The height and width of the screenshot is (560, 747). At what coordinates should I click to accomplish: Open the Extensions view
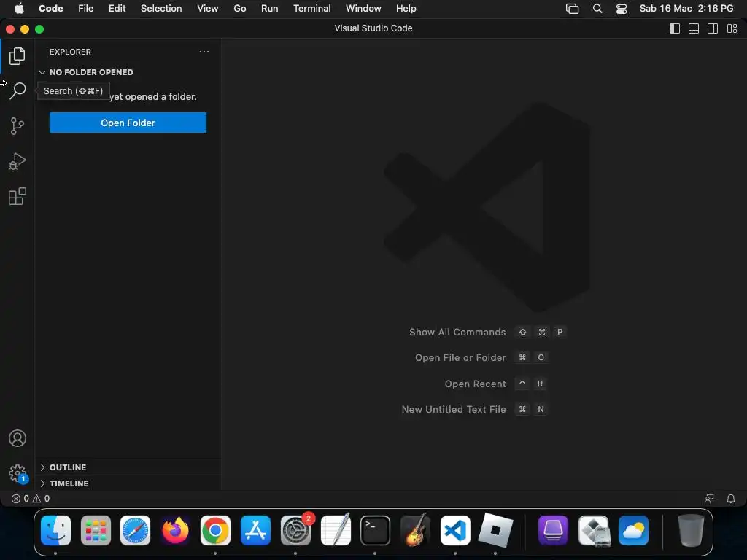pyautogui.click(x=18, y=196)
